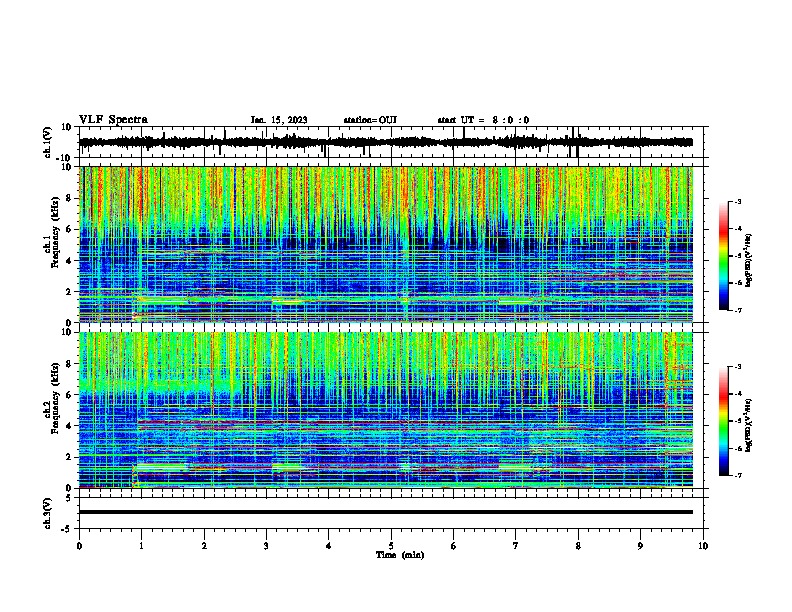The image size is (792, 612).
Task: Click the station=OUI header label
Action: tap(370, 120)
